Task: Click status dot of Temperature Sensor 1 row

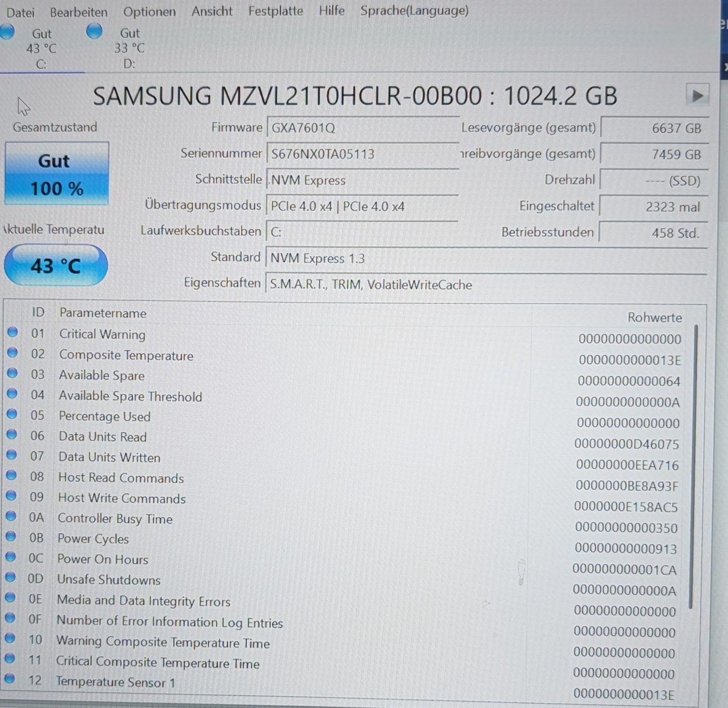Action: (x=9, y=678)
